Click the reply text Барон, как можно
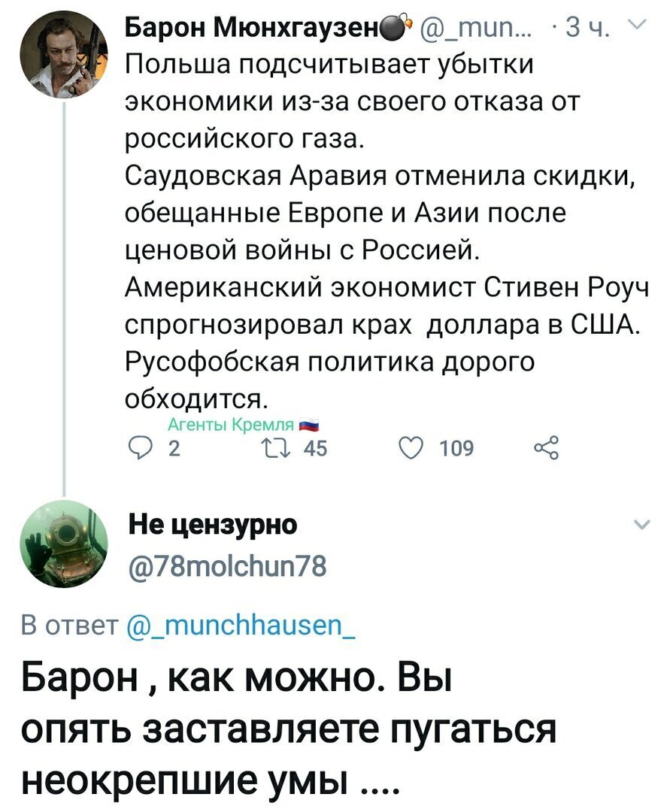 [289, 735]
